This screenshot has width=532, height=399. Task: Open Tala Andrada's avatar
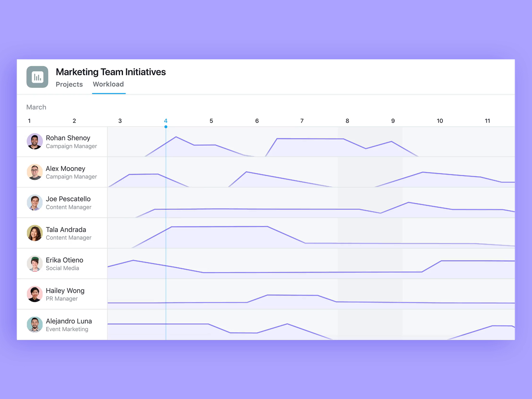point(35,233)
